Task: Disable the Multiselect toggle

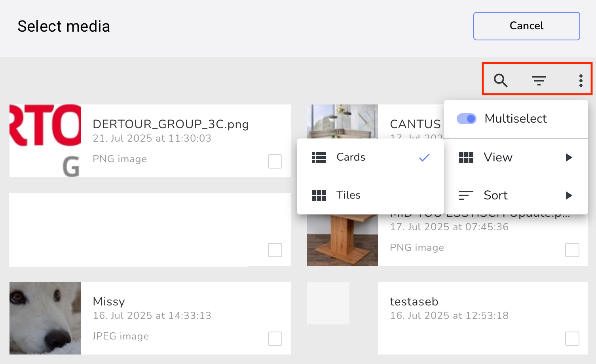Action: click(x=467, y=118)
